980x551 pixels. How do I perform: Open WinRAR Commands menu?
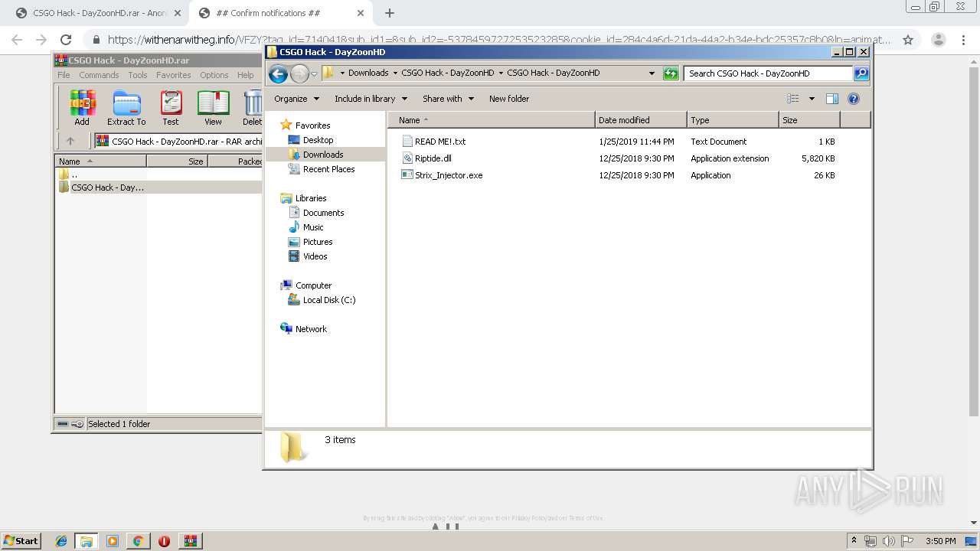99,75
